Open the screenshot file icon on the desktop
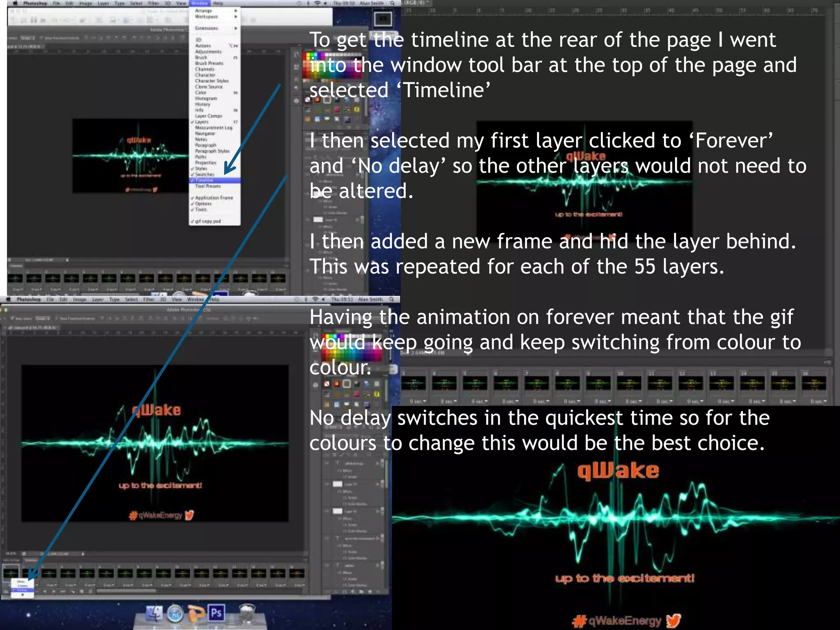The height and width of the screenshot is (630, 840). (x=383, y=18)
